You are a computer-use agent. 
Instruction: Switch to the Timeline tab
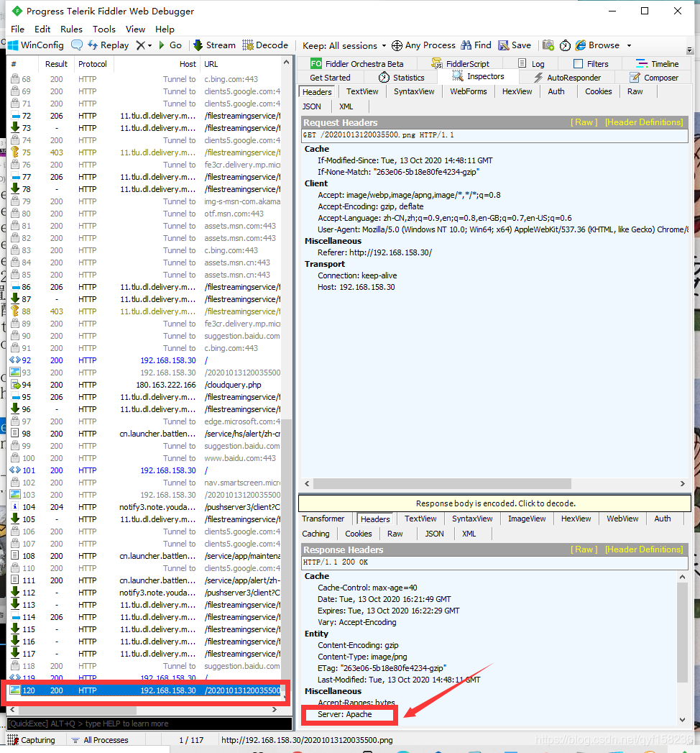(657, 64)
